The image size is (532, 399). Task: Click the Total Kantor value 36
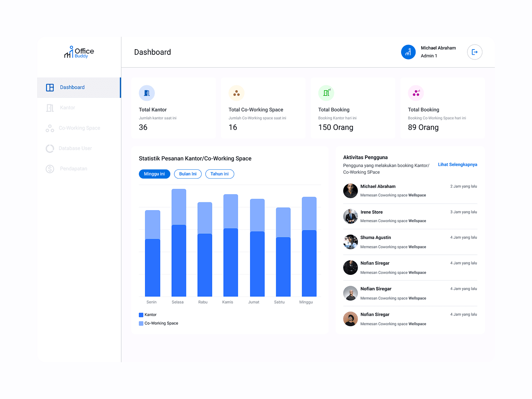click(143, 127)
